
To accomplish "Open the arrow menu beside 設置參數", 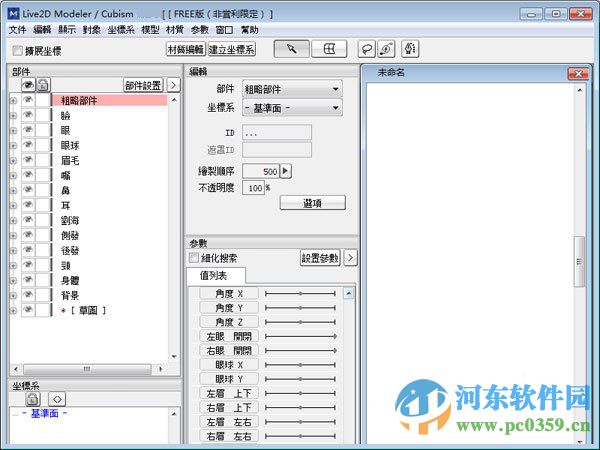I will (351, 258).
